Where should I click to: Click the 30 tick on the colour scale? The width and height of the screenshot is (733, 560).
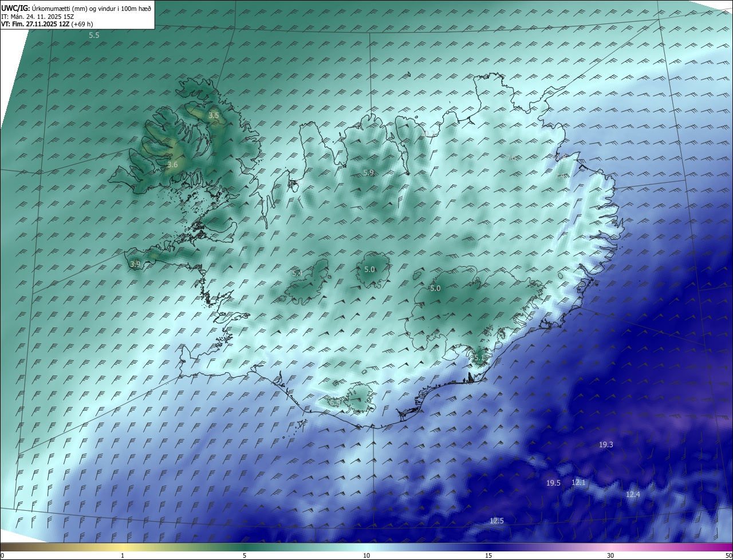click(x=610, y=555)
